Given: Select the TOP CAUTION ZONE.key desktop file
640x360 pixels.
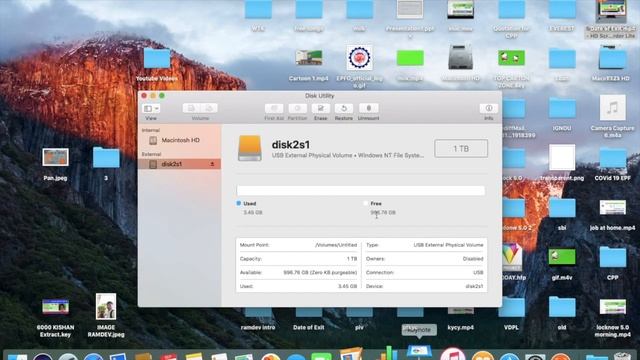Looking at the screenshot, I should pyautogui.click(x=511, y=58).
